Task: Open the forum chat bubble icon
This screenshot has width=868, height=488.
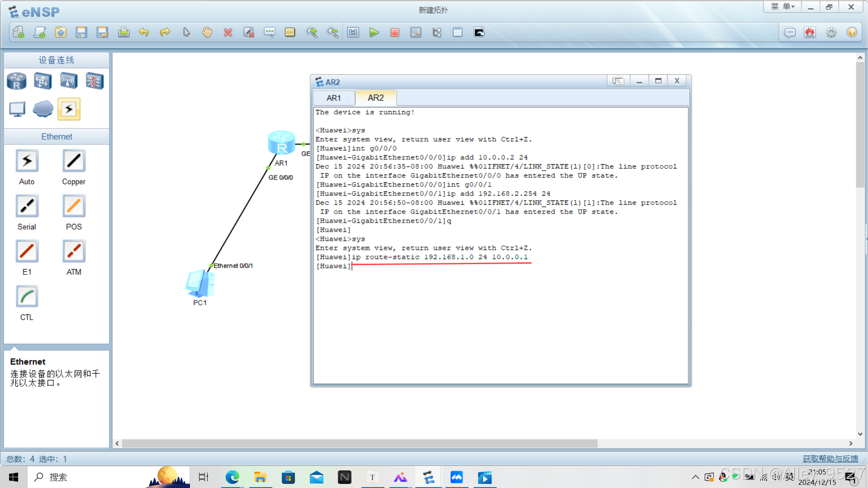Action: [x=789, y=32]
